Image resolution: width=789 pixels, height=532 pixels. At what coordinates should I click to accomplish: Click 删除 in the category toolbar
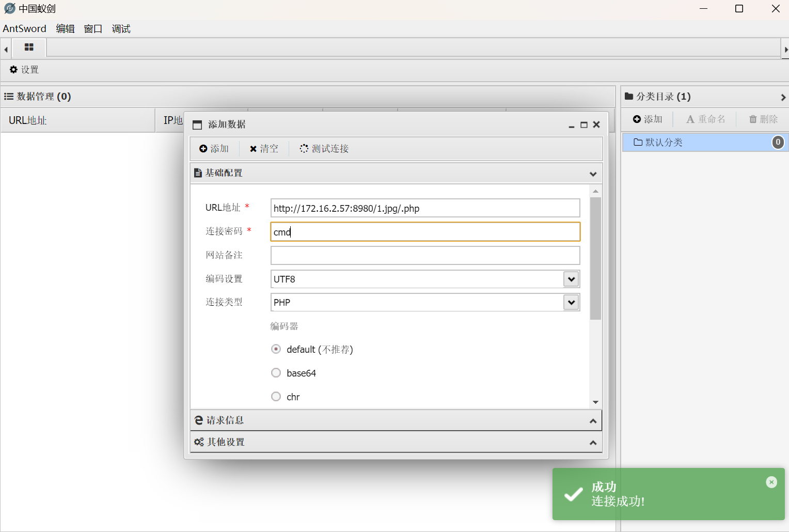(763, 119)
